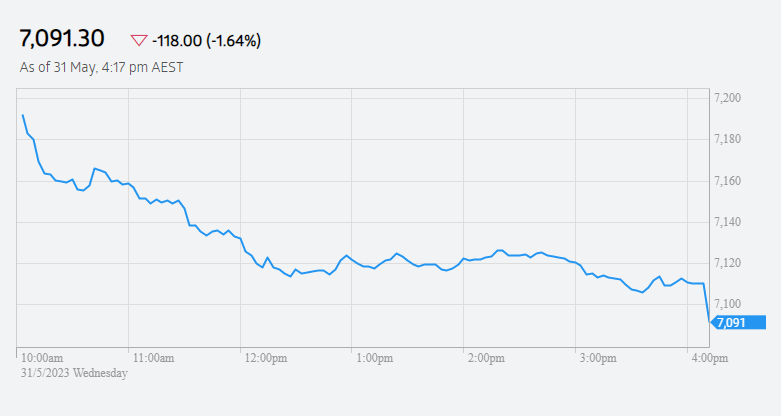Click the 7,160 price axis label
Viewport: 781px width, 416px height.
[x=728, y=181]
